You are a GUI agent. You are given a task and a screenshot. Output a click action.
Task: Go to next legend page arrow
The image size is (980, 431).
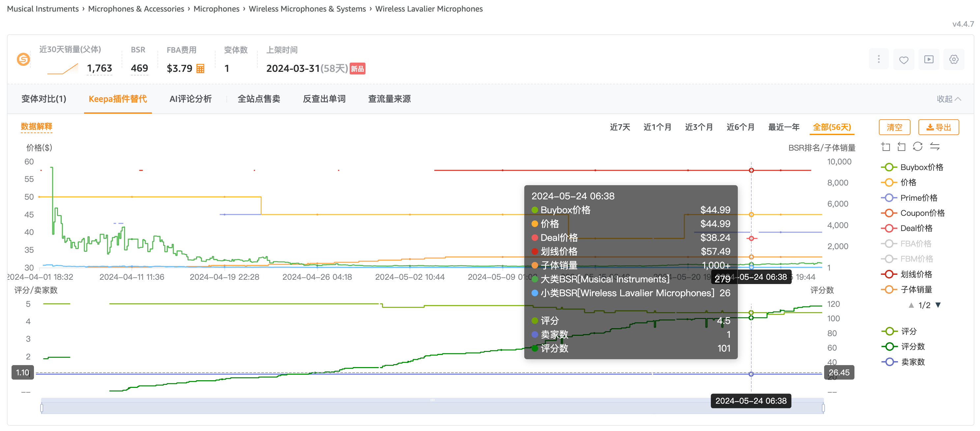point(938,305)
